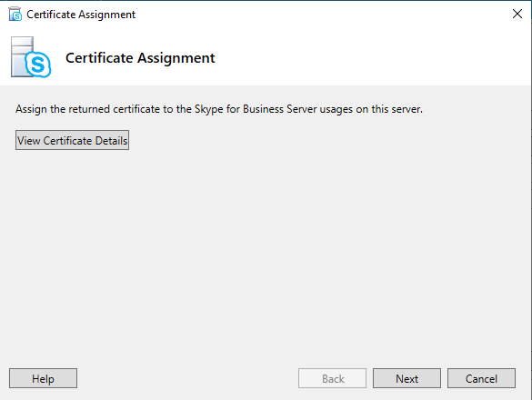Close the Certificate Assignment dialog

point(517,14)
